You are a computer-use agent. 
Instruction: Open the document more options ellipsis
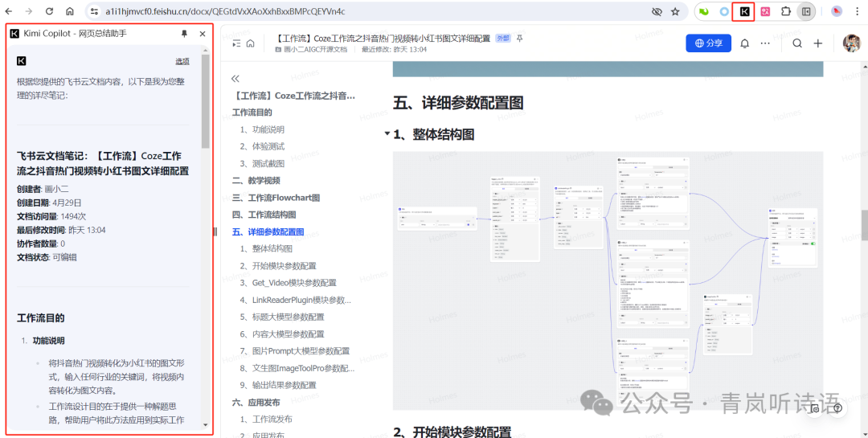coord(765,43)
